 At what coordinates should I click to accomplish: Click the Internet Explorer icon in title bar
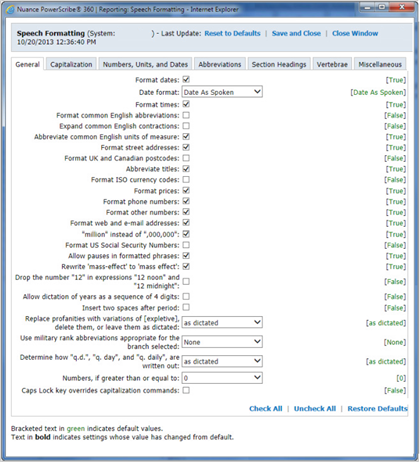[x=10, y=9]
